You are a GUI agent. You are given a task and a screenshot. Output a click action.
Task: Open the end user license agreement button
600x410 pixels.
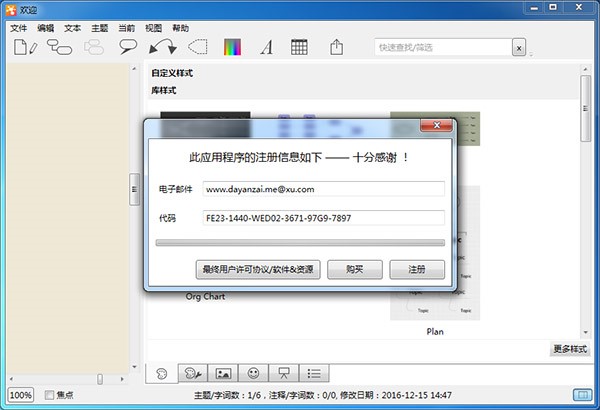pyautogui.click(x=258, y=270)
